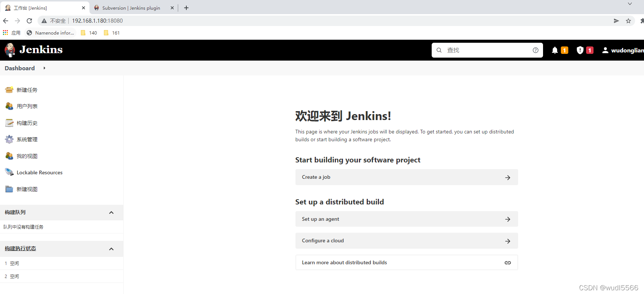Viewport: 644px width, 294px height.
Task: Click arrow on Set up an agent
Action: point(508,219)
